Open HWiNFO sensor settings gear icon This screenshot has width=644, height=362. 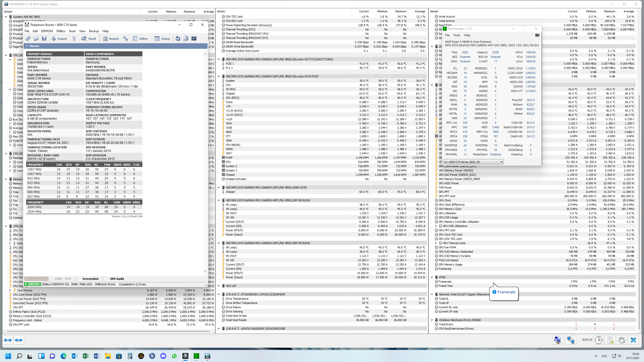click(x=622, y=340)
